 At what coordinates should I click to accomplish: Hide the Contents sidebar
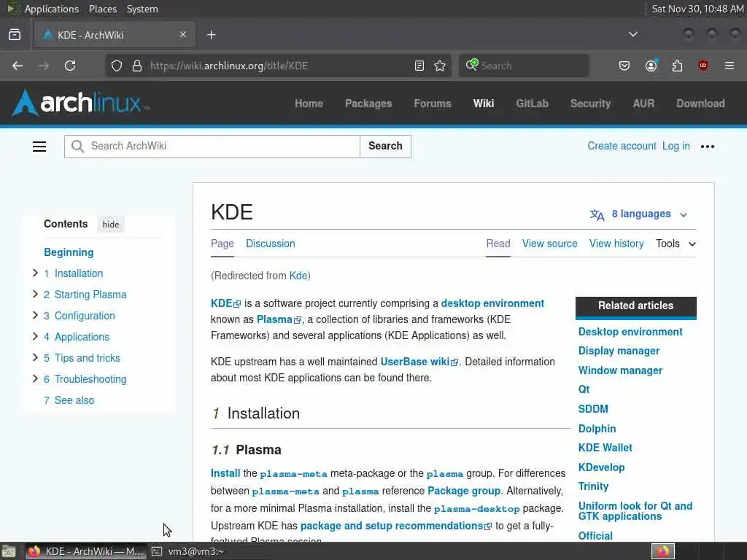(111, 225)
